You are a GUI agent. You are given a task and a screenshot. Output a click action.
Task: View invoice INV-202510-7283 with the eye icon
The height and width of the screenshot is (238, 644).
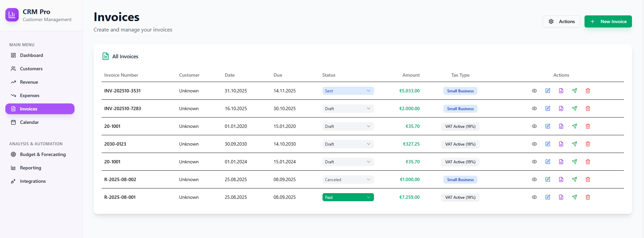(x=534, y=108)
